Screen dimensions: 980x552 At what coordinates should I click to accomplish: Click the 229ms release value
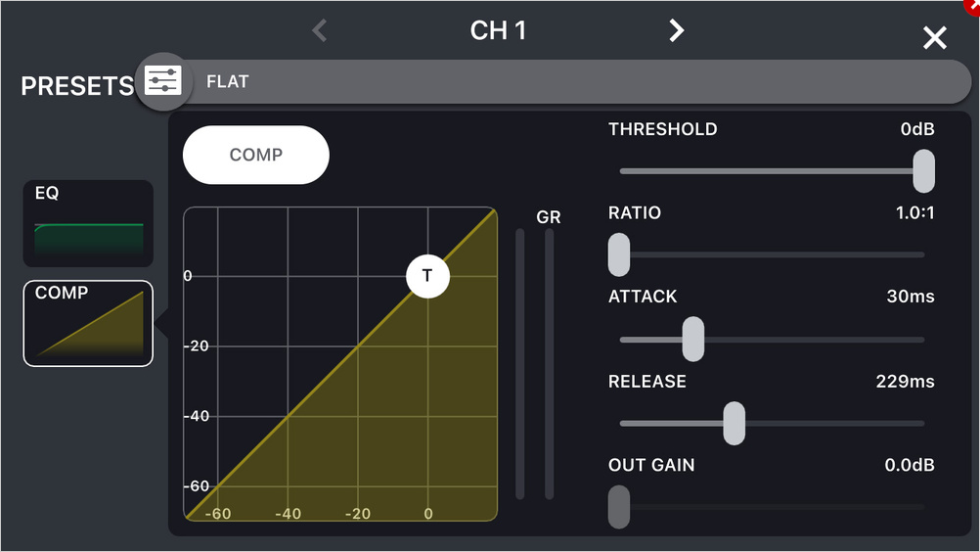tap(905, 381)
